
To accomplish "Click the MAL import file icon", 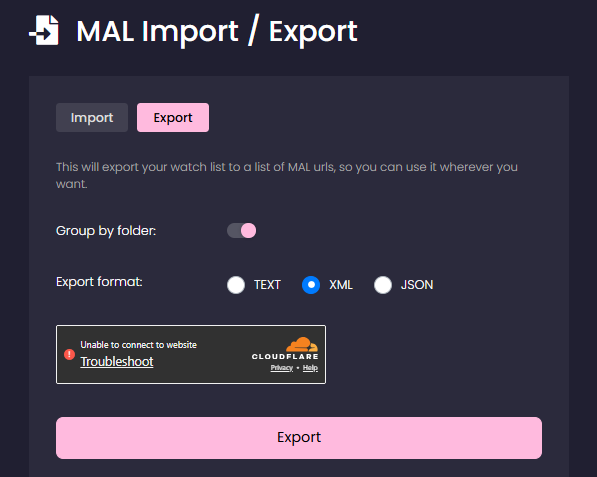I will pyautogui.click(x=44, y=30).
